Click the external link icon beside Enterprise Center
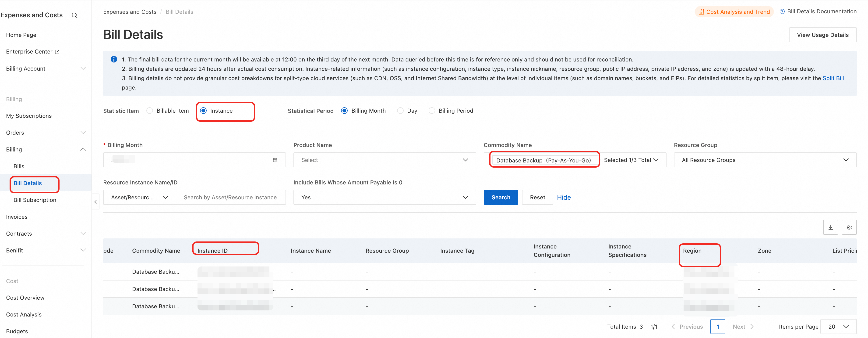868x338 pixels. [x=57, y=52]
